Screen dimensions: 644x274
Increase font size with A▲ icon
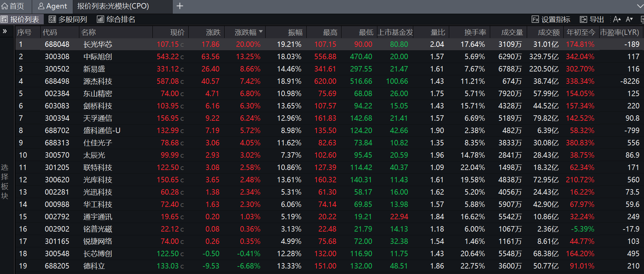pyautogui.click(x=617, y=19)
